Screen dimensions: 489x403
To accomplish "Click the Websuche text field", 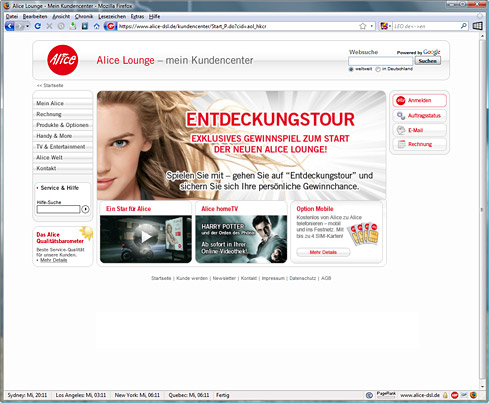I will point(380,61).
